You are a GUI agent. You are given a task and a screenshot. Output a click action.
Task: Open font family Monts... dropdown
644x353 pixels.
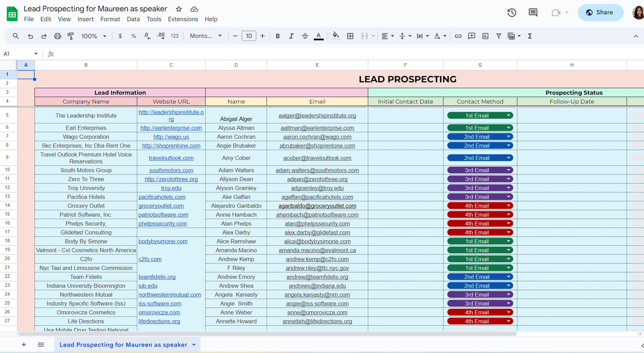pyautogui.click(x=206, y=36)
